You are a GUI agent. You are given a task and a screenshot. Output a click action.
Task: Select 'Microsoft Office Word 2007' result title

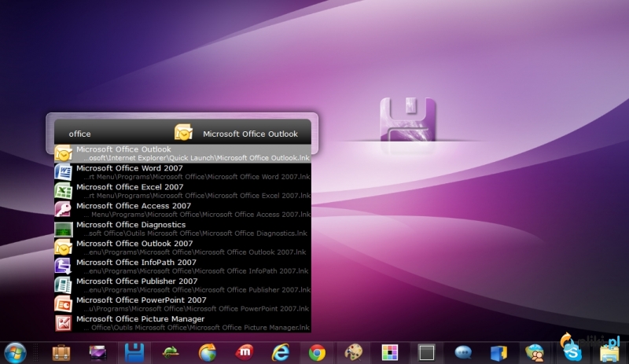130,168
